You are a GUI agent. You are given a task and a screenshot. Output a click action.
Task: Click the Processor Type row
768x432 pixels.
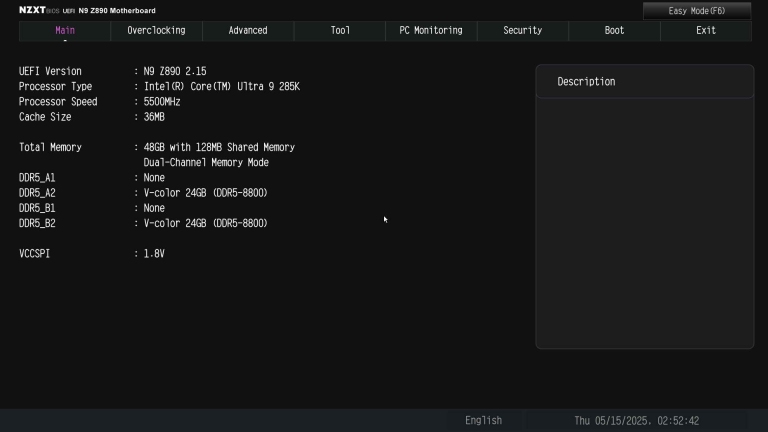pyautogui.click(x=159, y=87)
